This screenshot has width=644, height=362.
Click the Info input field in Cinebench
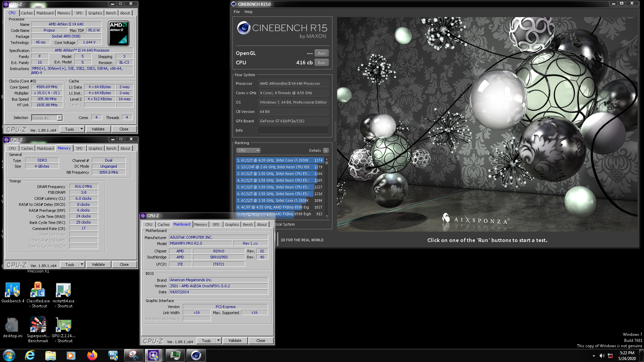tap(293, 130)
